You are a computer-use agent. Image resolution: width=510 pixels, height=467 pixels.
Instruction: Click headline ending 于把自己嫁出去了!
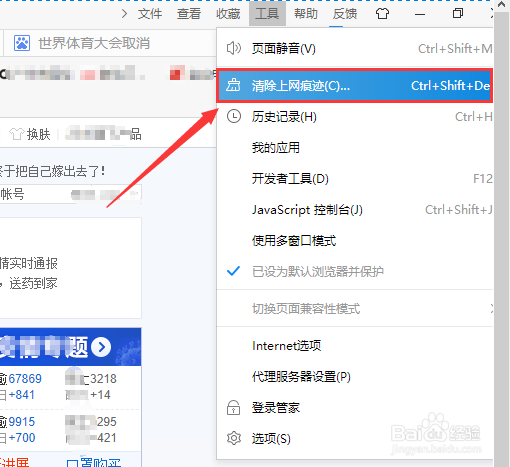pyautogui.click(x=53, y=171)
